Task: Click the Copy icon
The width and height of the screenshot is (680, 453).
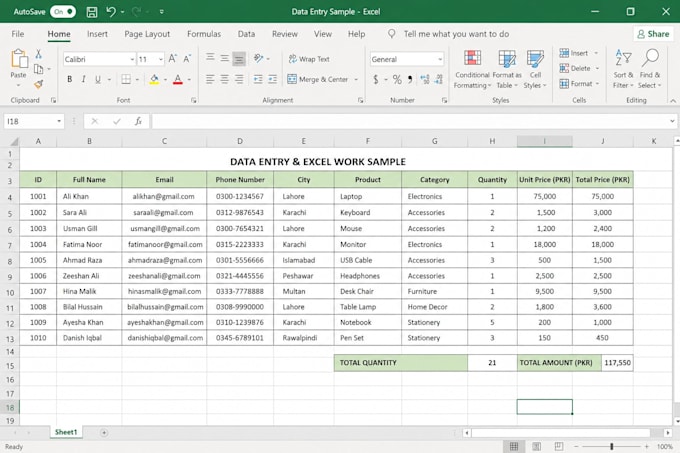Action: (x=39, y=69)
